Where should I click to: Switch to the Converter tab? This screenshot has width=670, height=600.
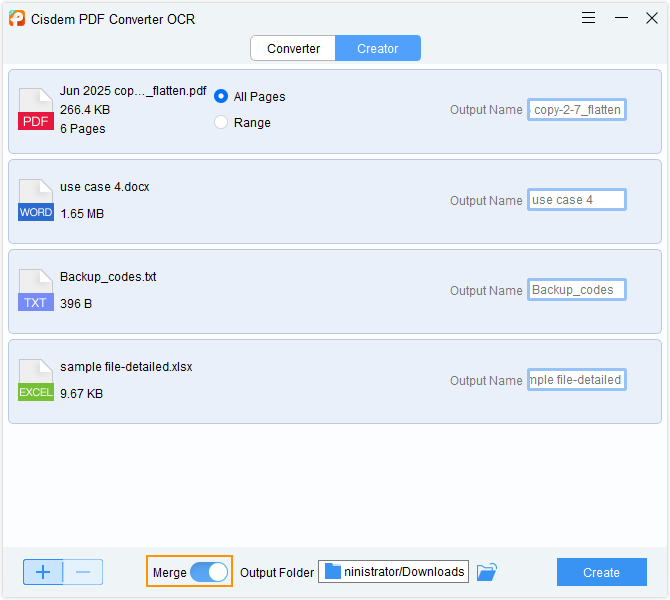293,48
